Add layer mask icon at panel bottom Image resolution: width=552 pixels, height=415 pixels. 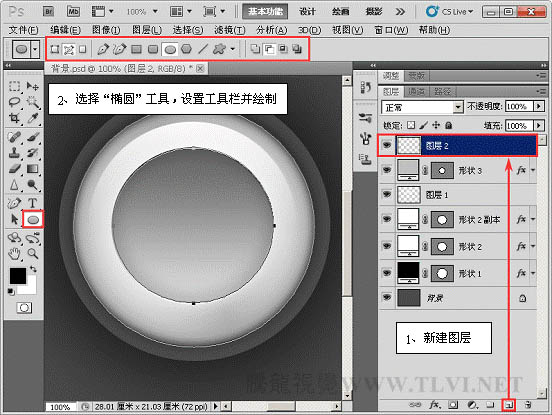pyautogui.click(x=453, y=405)
